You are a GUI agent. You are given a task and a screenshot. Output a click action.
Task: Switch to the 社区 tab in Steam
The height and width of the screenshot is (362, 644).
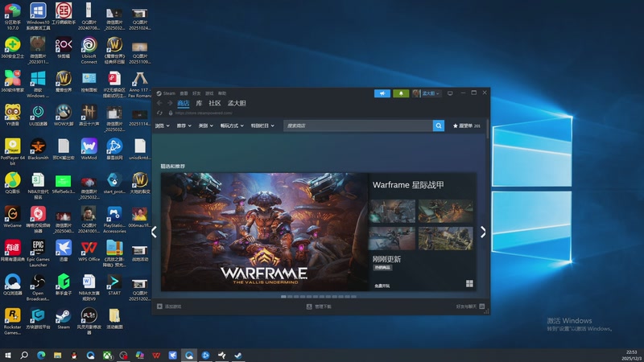coord(215,104)
